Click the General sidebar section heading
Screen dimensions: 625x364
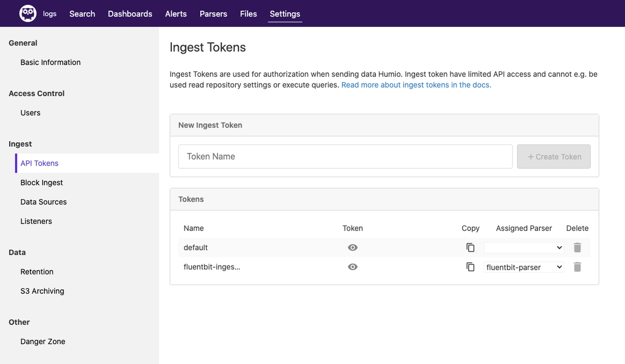point(23,43)
